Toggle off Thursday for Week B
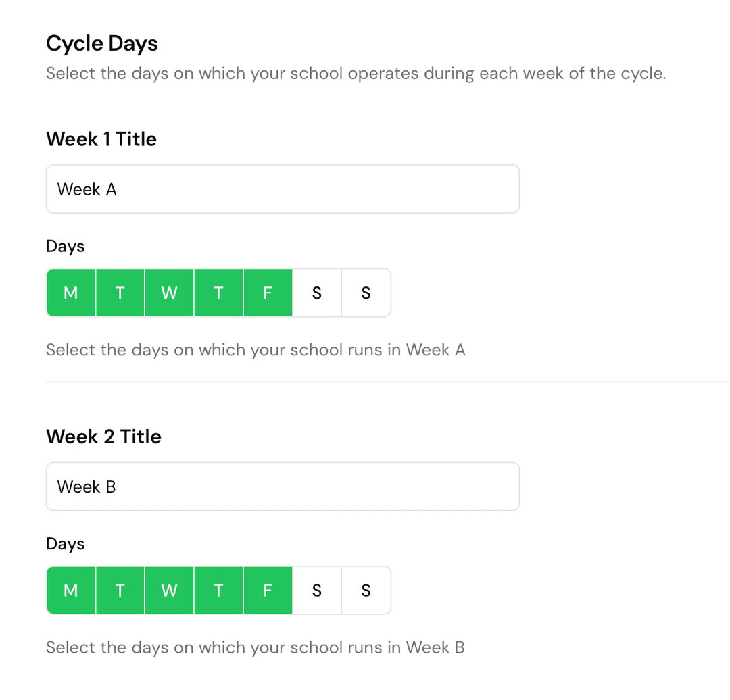This screenshot has width=730, height=700. coord(218,590)
